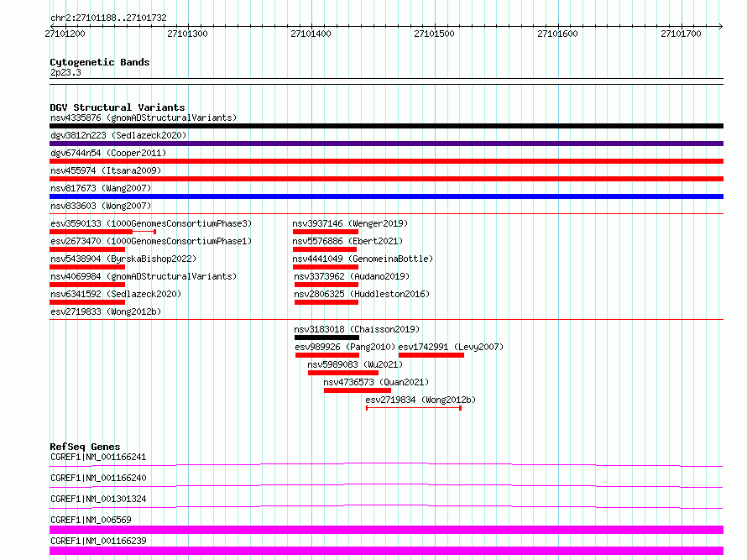Open variant esv2719833 (Wong2012b) label
747x560 pixels.
pyautogui.click(x=106, y=311)
